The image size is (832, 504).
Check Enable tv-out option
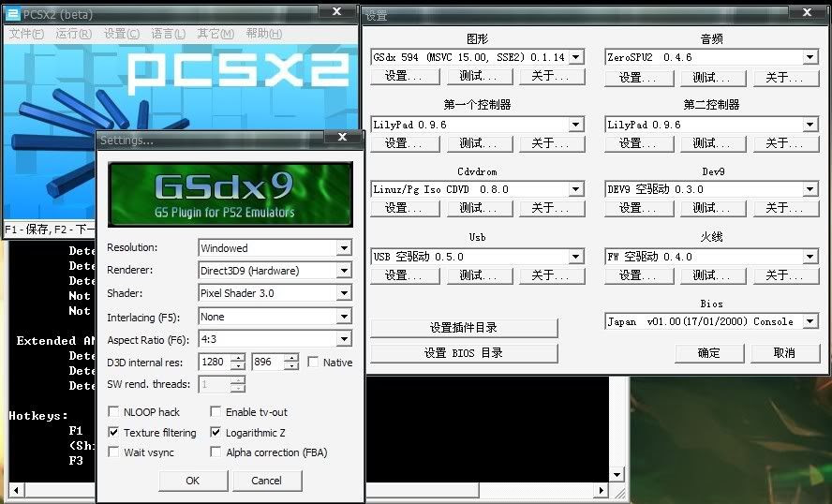215,411
